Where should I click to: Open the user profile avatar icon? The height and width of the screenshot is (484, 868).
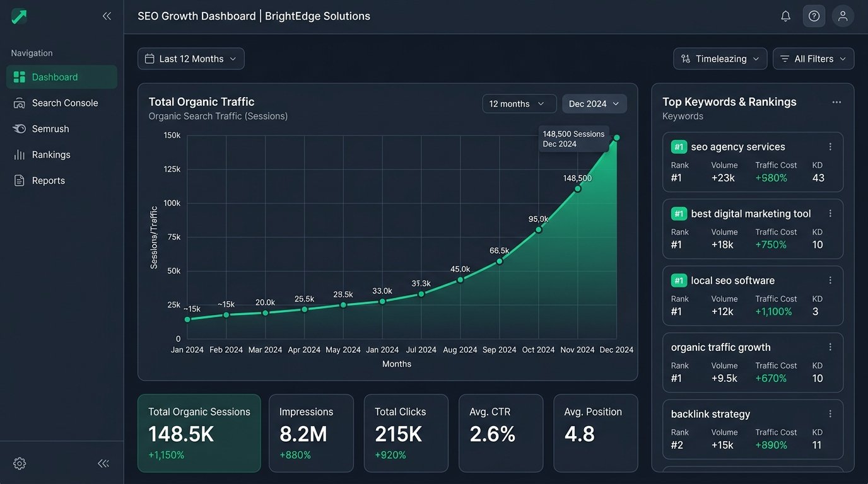(x=843, y=16)
